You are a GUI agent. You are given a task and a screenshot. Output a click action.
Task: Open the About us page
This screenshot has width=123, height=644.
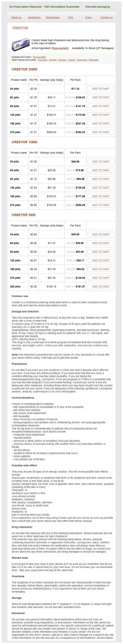click(x=16, y=18)
